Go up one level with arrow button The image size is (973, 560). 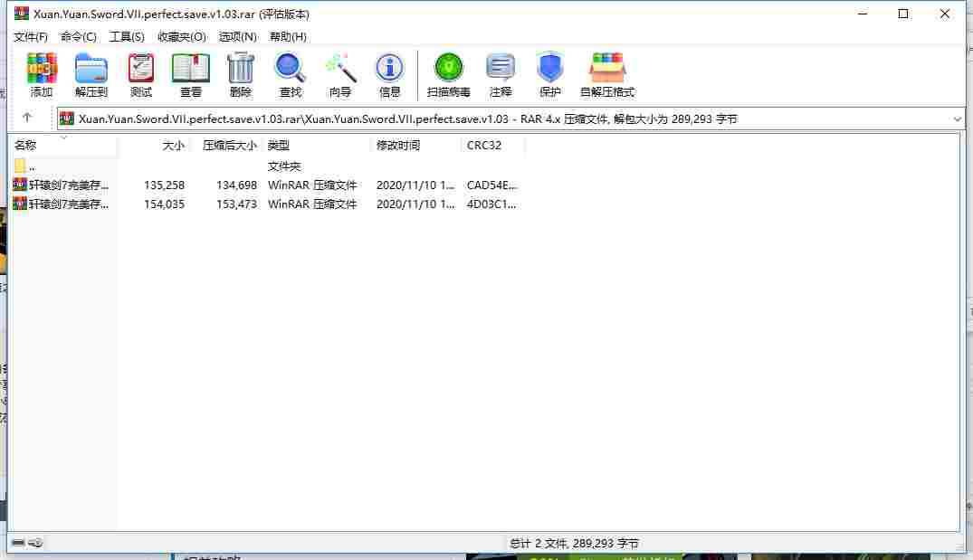pyautogui.click(x=26, y=118)
